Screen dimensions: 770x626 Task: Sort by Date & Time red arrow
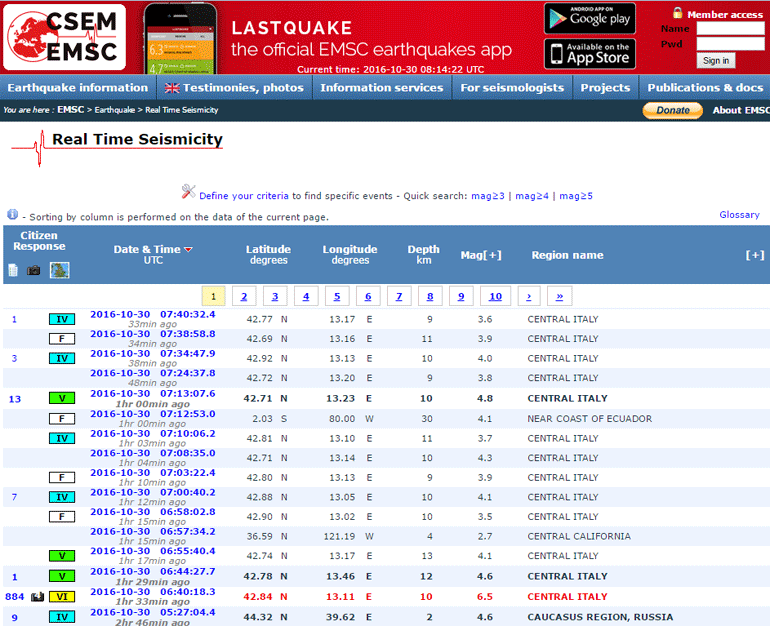[188, 250]
